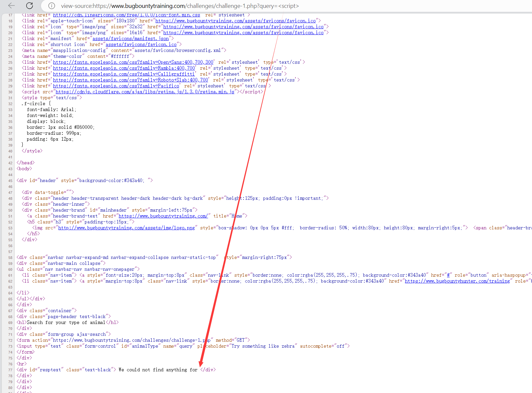Open the manifest.json link

click(130, 38)
